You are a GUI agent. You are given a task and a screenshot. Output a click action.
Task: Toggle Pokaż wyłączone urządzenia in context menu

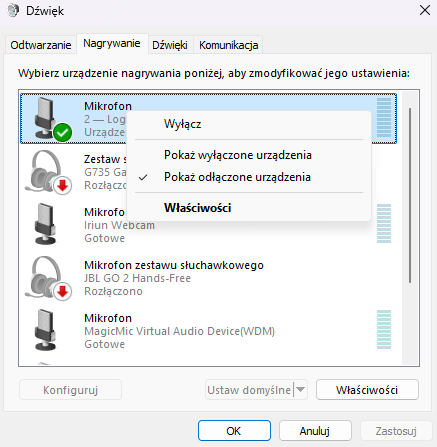coord(249,155)
